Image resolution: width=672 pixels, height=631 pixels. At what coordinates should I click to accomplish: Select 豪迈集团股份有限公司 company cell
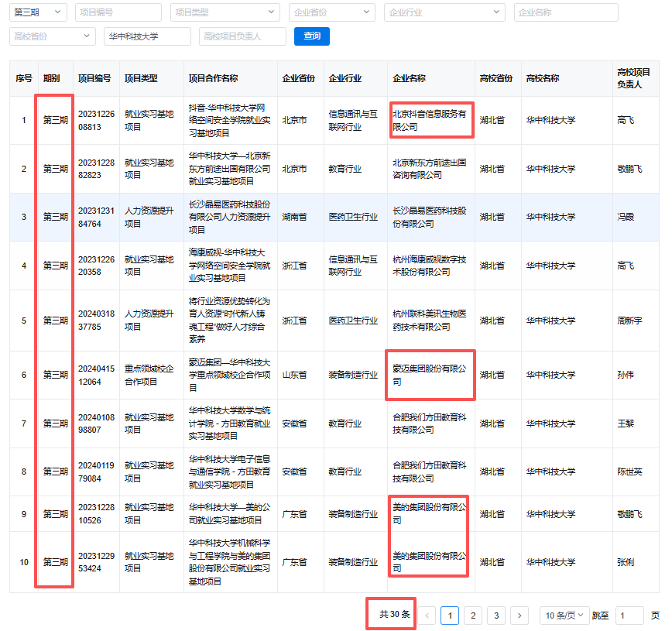click(431, 375)
